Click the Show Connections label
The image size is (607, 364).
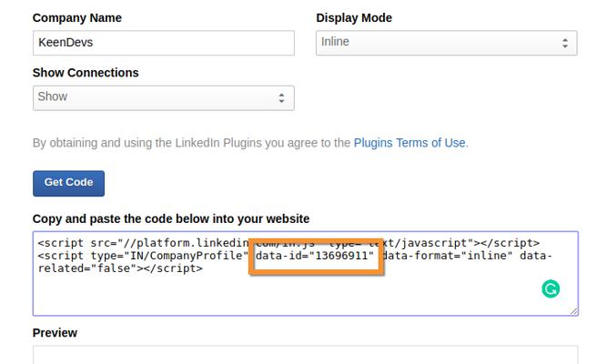pos(86,73)
